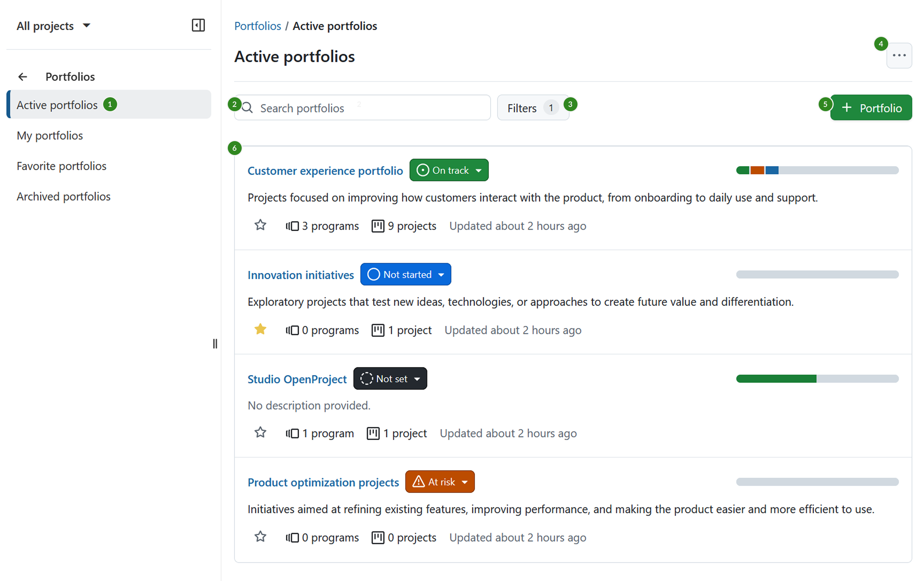924x581 pixels.
Task: Collapse the left sidebar panel
Action: coord(198,25)
